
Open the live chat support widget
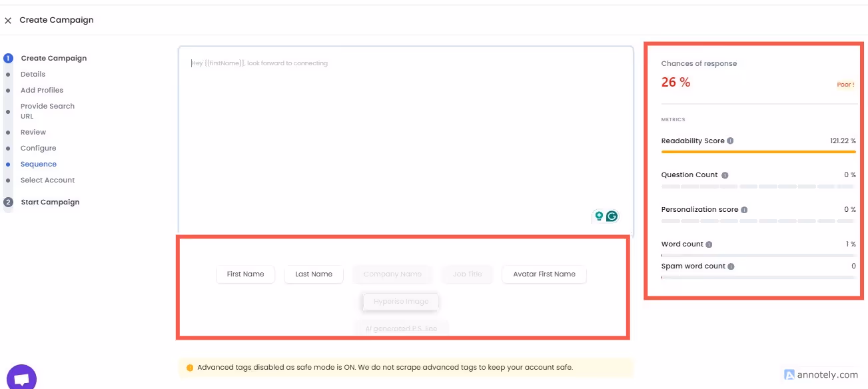(21, 376)
